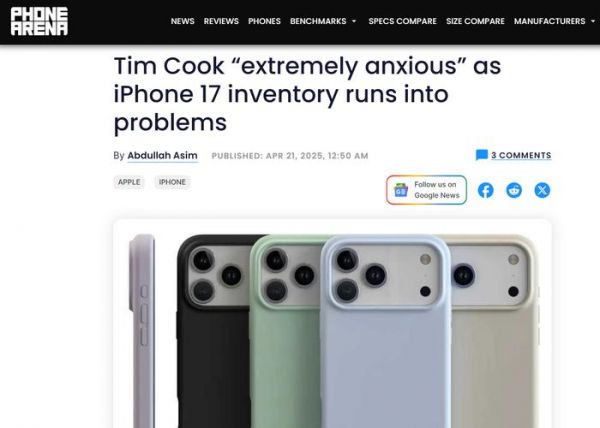Screen dimensions: 600x428
Task: Select the Apple tag
Action: (x=129, y=182)
